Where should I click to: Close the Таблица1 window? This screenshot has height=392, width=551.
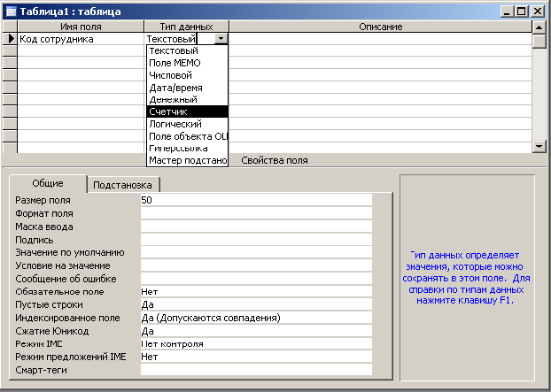point(538,12)
